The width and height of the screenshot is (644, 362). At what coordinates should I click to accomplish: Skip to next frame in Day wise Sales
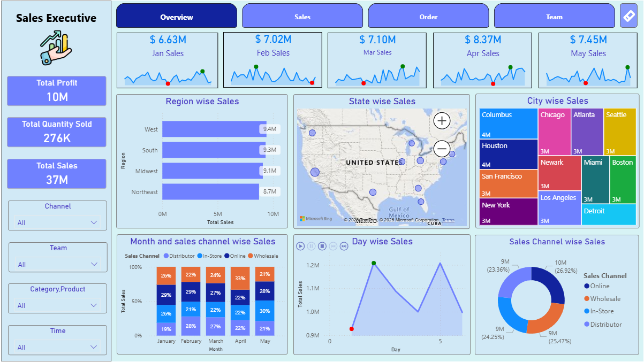point(344,246)
